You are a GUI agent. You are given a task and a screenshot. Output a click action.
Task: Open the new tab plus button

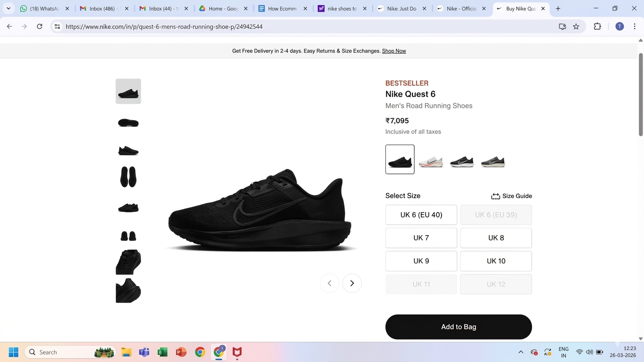click(x=558, y=8)
